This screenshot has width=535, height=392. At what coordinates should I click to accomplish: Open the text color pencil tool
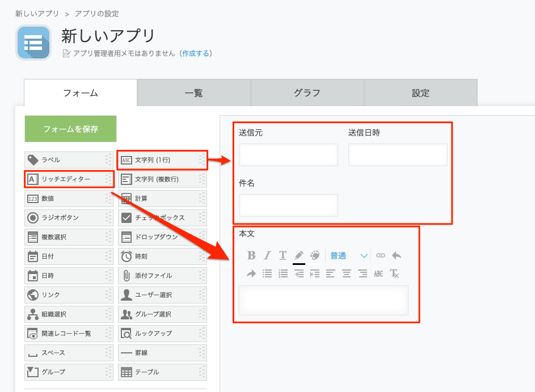299,256
